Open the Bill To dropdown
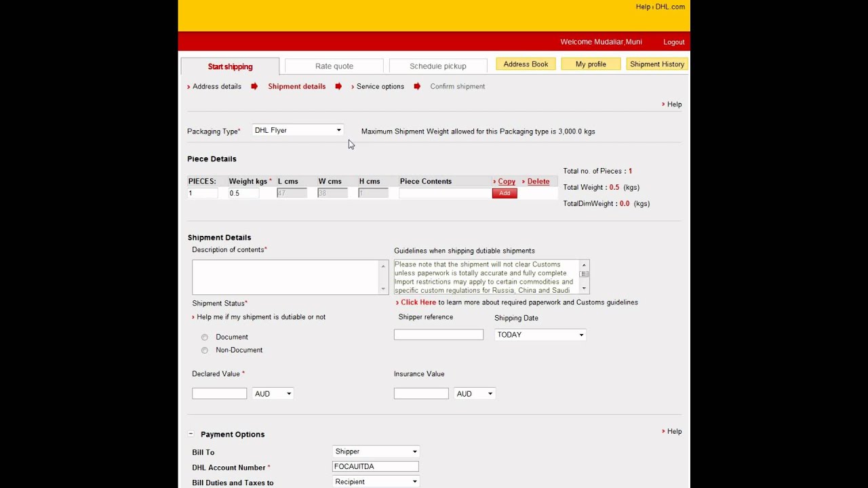 376,451
